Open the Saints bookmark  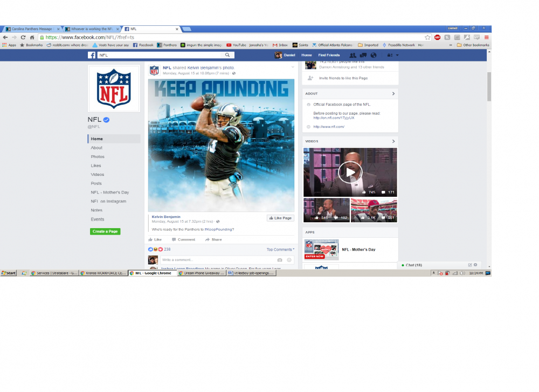[300, 45]
